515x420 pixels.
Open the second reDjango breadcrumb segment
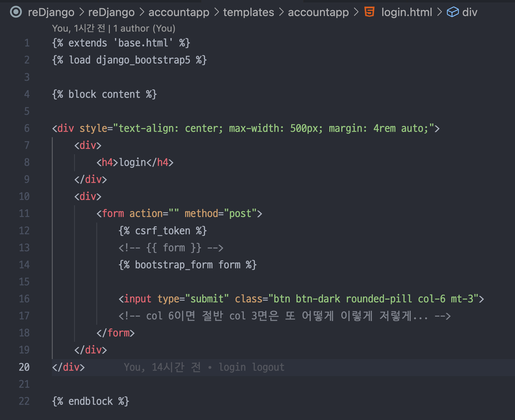click(111, 12)
